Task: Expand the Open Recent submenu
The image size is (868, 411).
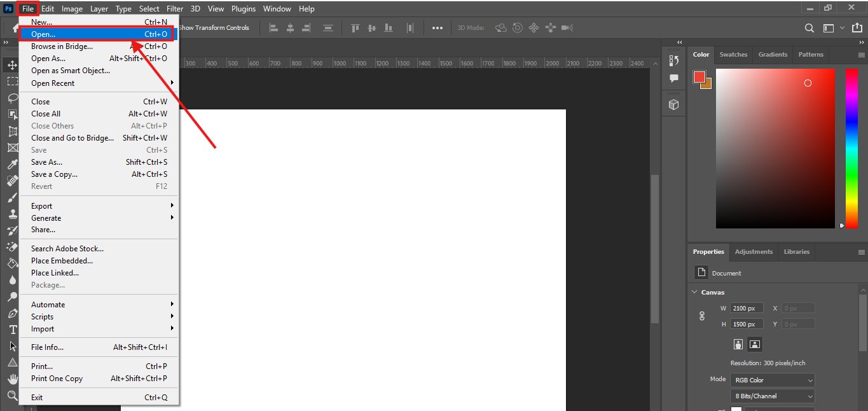Action: (x=100, y=83)
